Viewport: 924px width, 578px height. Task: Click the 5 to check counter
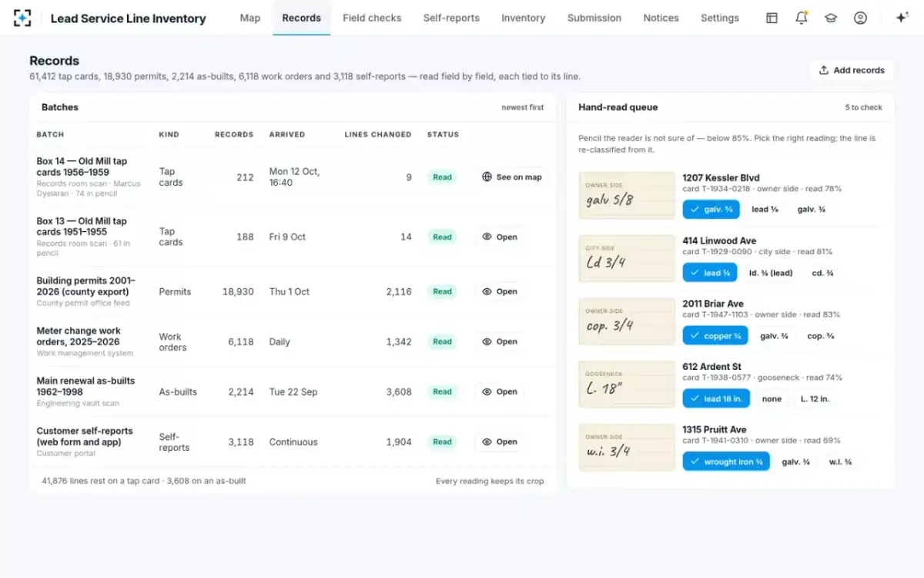864,108
